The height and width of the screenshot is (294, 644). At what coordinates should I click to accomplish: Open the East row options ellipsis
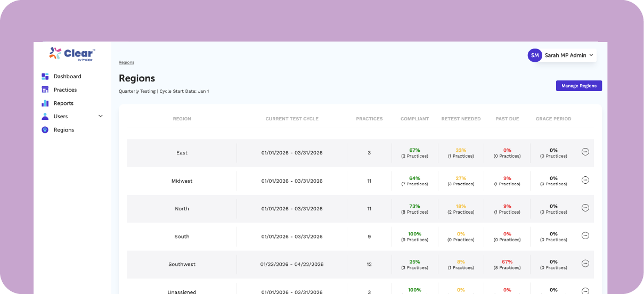tap(585, 152)
